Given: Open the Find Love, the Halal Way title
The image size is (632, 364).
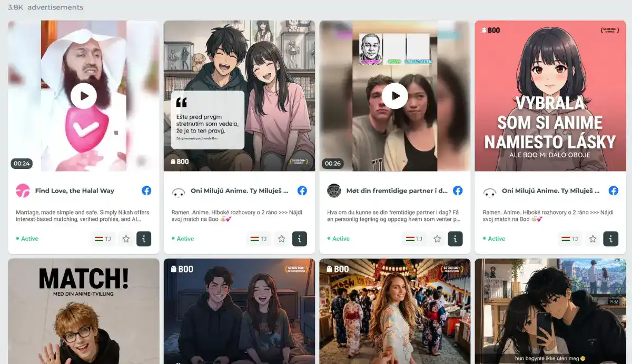Looking at the screenshot, I should click(x=75, y=191).
